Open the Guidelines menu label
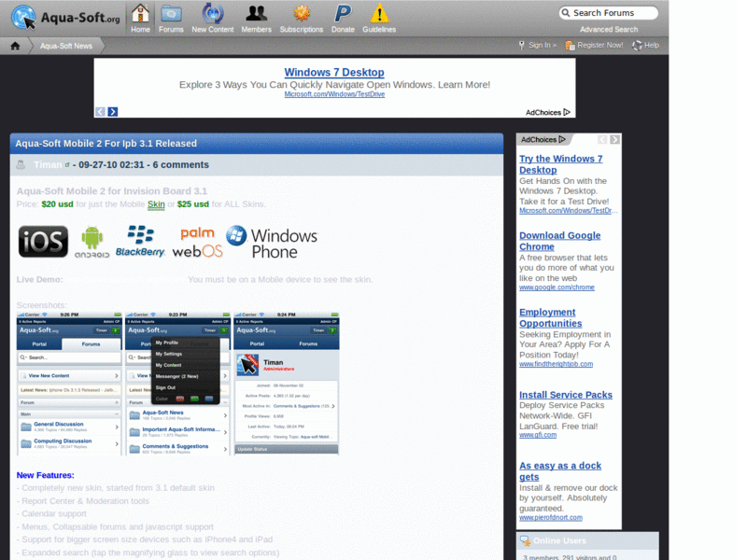This screenshot has width=747, height=560. point(379,30)
